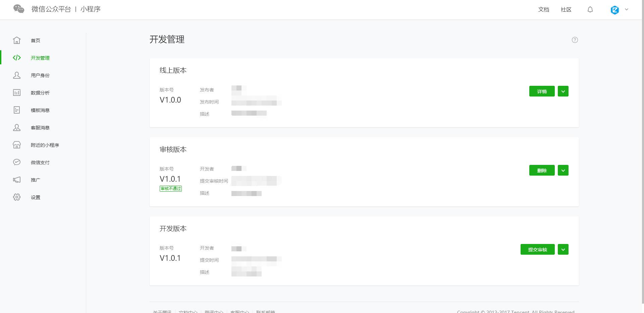
Task: Expand dropdown next to 提交审核 button
Action: click(x=563, y=249)
